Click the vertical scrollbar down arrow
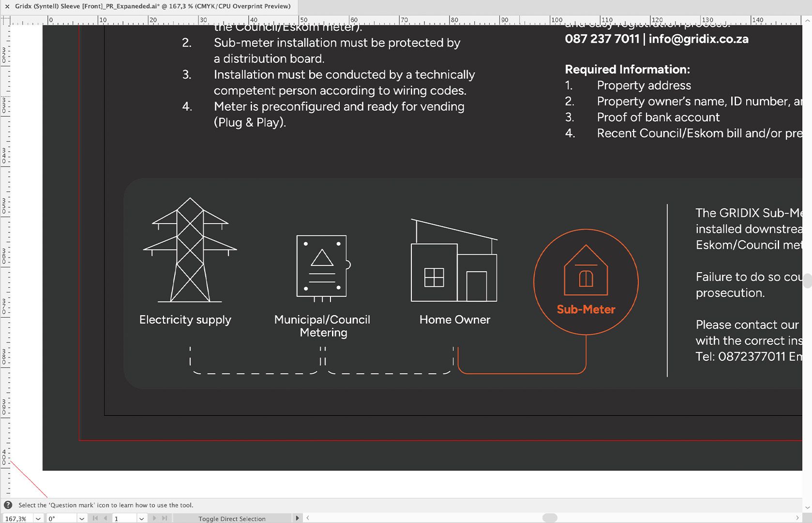Screen dimensions: 812x523 pyautogui.click(x=808, y=507)
